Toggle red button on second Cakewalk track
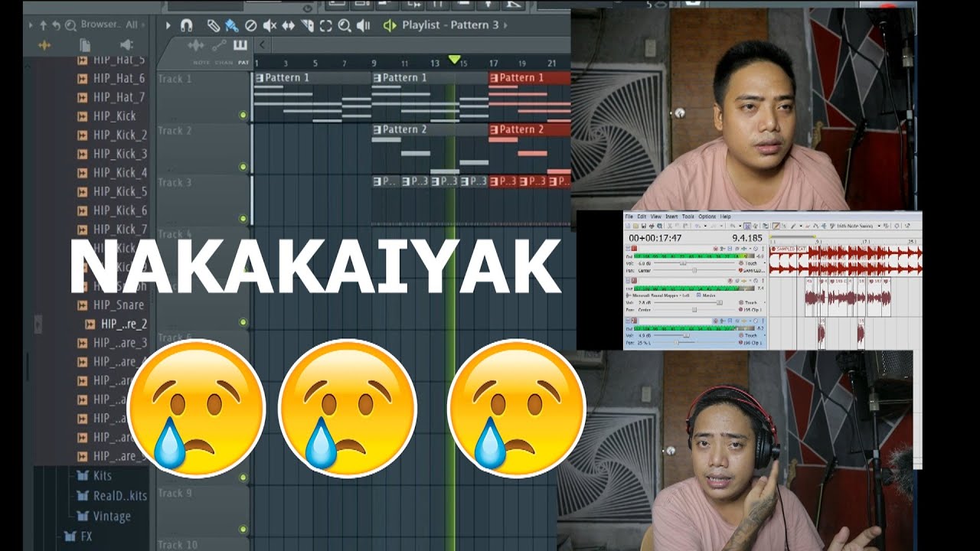 (634, 280)
